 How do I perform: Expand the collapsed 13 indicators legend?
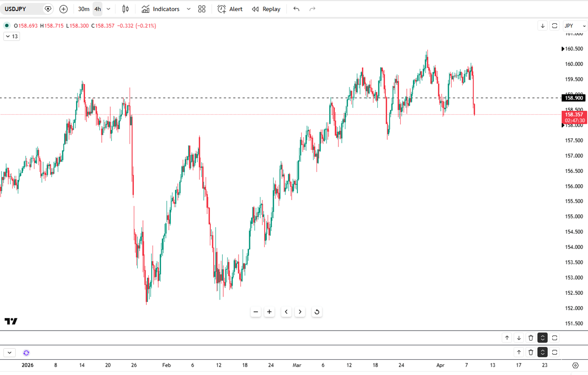pos(11,36)
